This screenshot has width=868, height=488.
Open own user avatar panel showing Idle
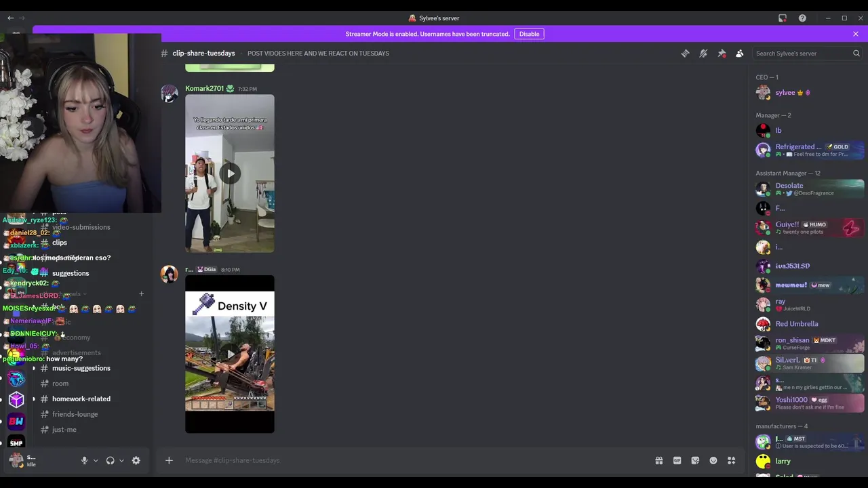pos(22,460)
